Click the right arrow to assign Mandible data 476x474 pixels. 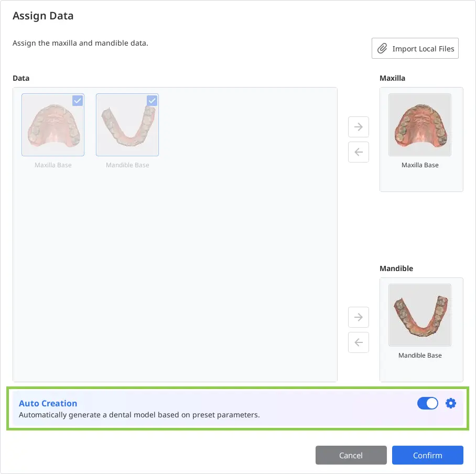click(x=358, y=317)
